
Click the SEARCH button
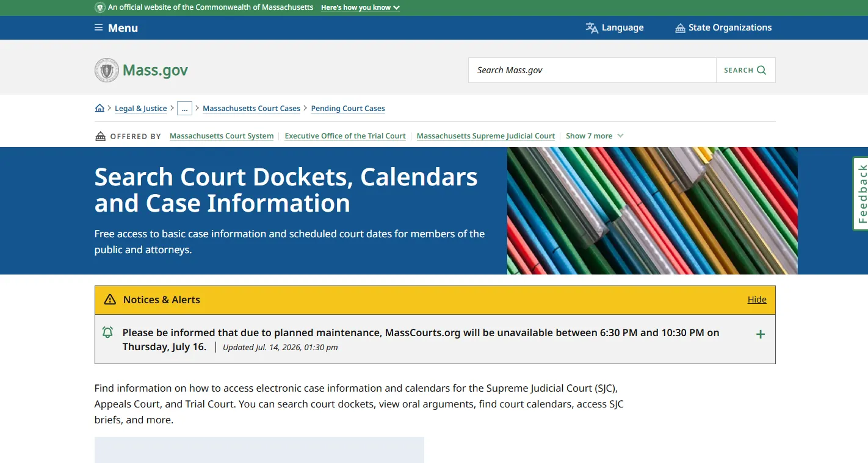point(745,70)
